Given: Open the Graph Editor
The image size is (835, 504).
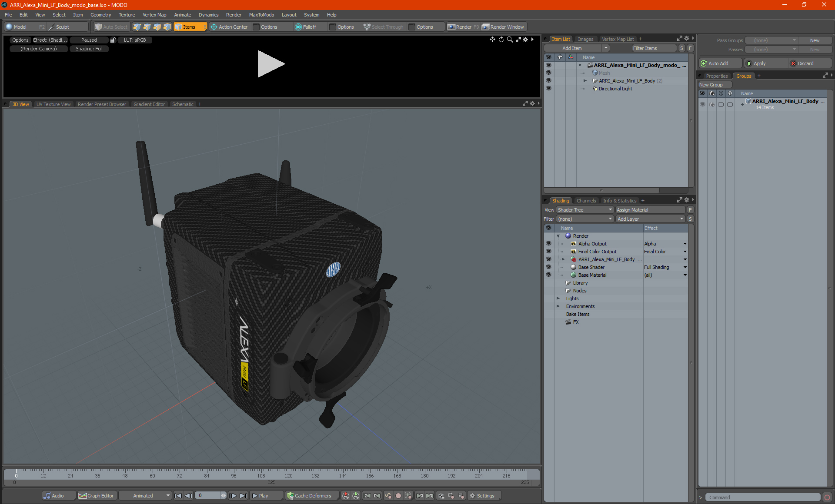Looking at the screenshot, I should 96,496.
